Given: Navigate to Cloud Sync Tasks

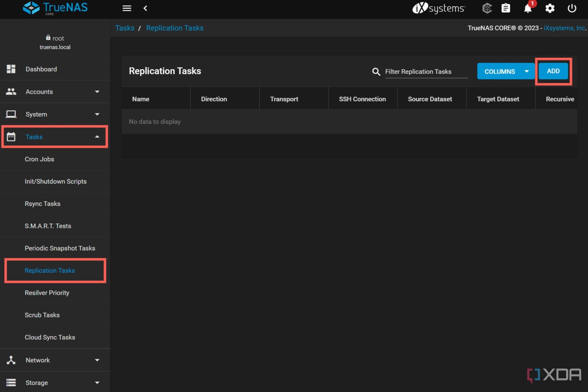Looking at the screenshot, I should [x=50, y=337].
